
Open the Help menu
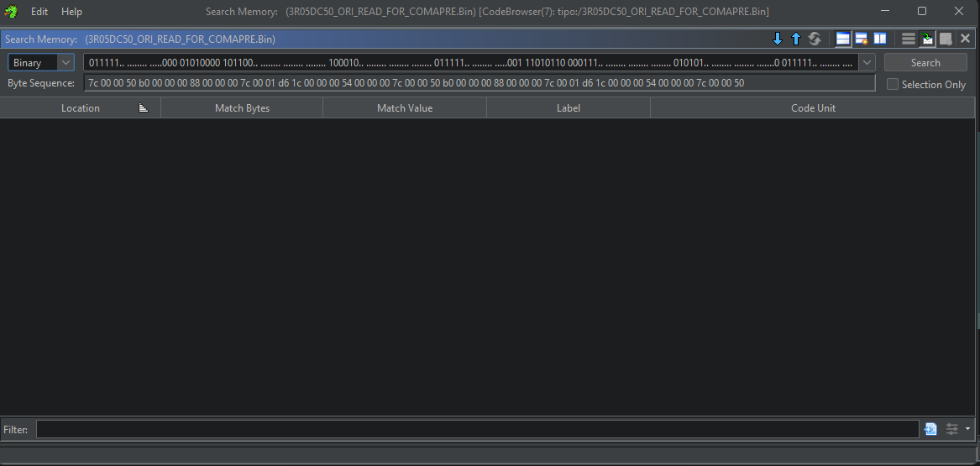click(x=71, y=11)
